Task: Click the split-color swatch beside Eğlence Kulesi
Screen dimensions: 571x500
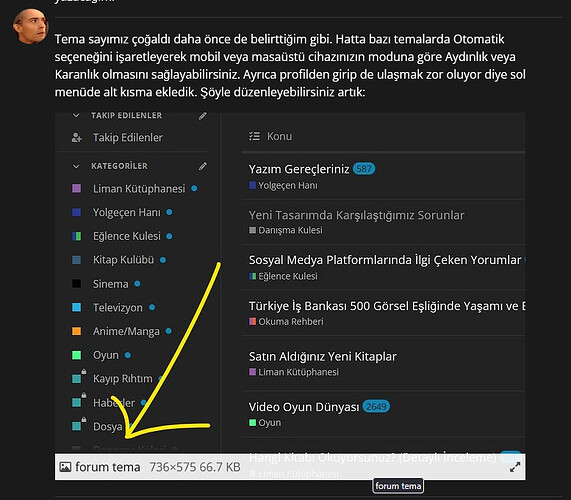Action: point(76,236)
